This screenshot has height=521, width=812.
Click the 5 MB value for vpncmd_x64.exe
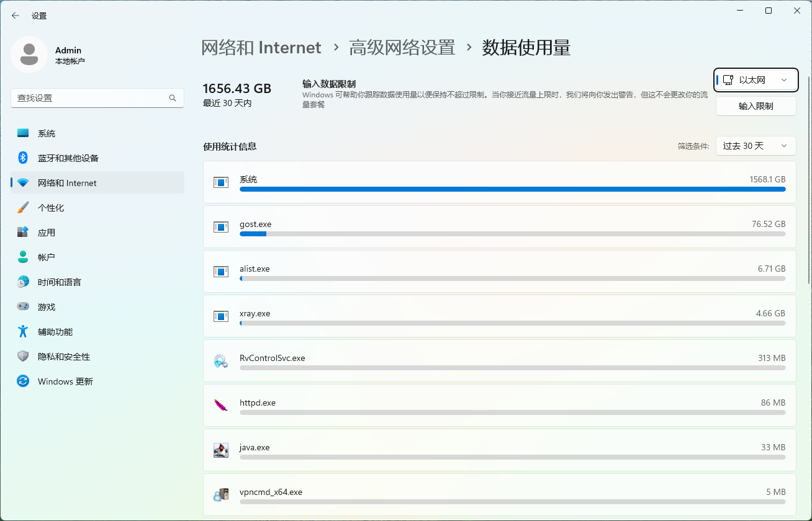pyautogui.click(x=776, y=492)
